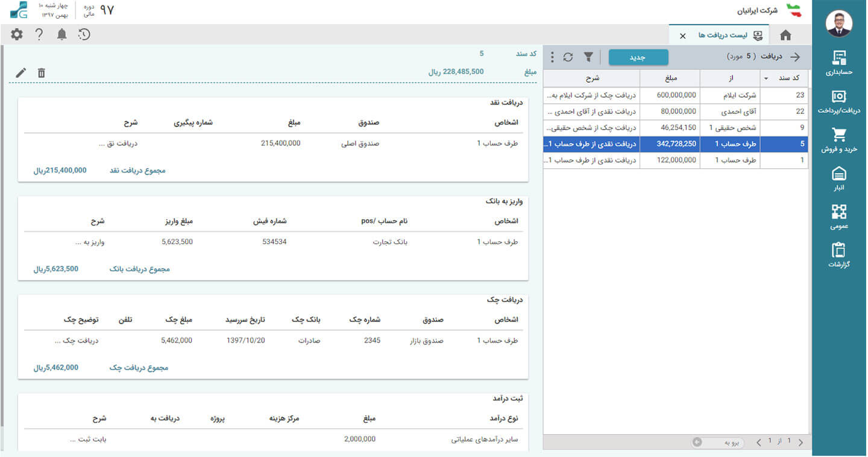Open the help question mark icon
Viewport: 868px width, 457px height.
pyautogui.click(x=39, y=34)
